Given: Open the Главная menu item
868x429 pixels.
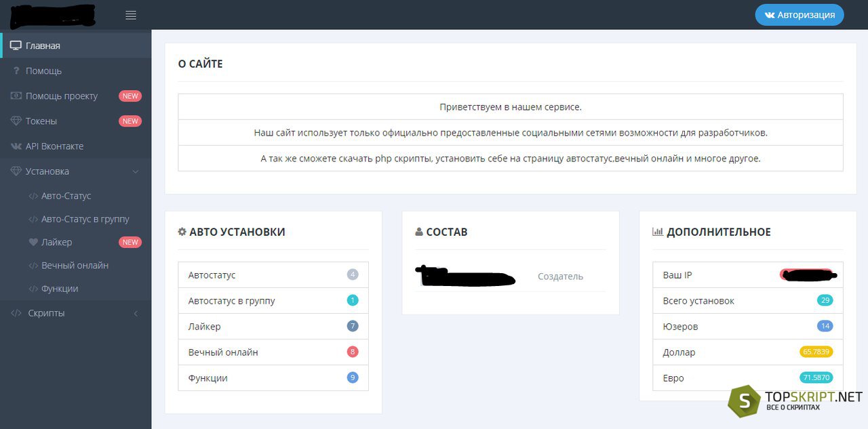Looking at the screenshot, I should 76,45.
